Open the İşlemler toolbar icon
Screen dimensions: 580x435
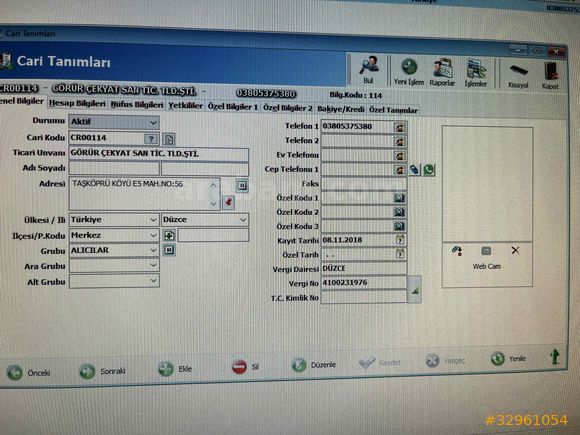click(476, 73)
